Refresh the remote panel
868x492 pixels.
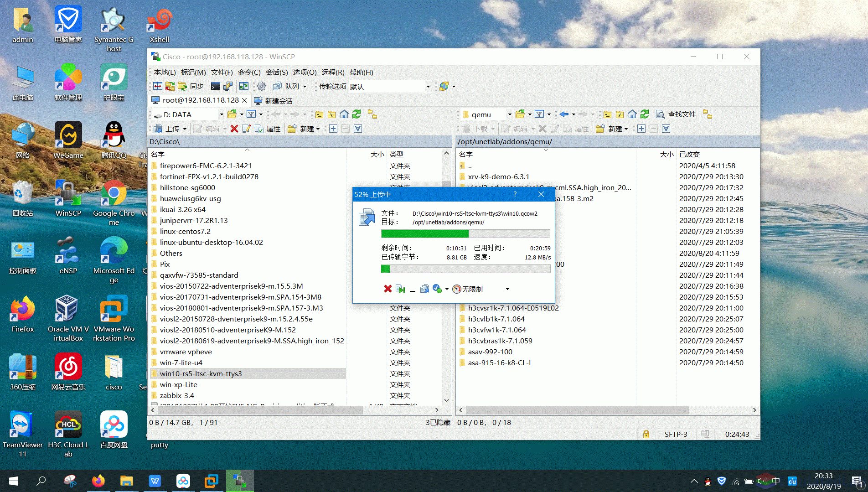[x=645, y=114]
